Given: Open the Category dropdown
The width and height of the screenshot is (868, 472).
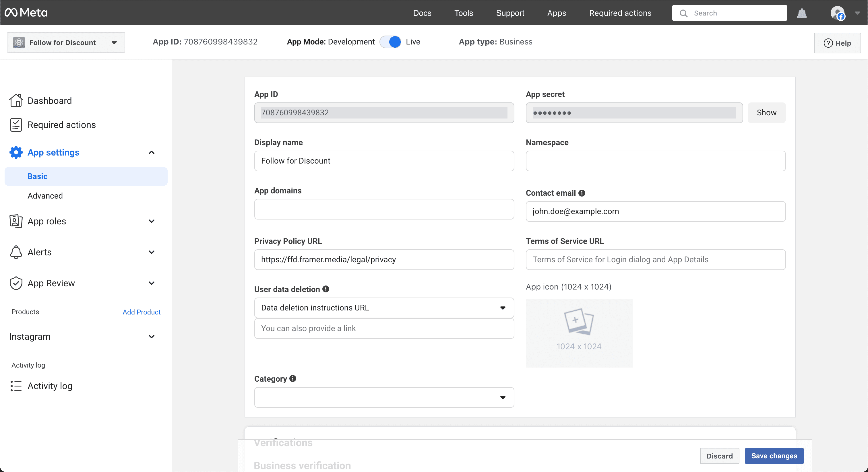Looking at the screenshot, I should coord(384,397).
